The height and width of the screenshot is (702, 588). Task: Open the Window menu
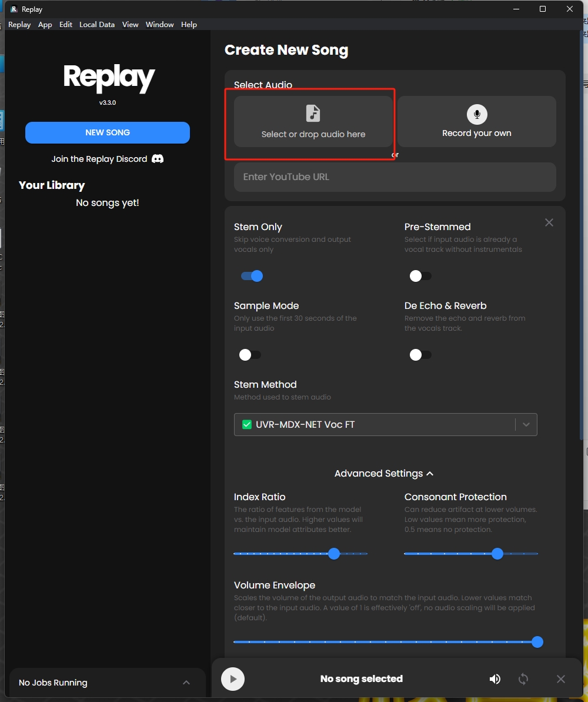coord(160,25)
